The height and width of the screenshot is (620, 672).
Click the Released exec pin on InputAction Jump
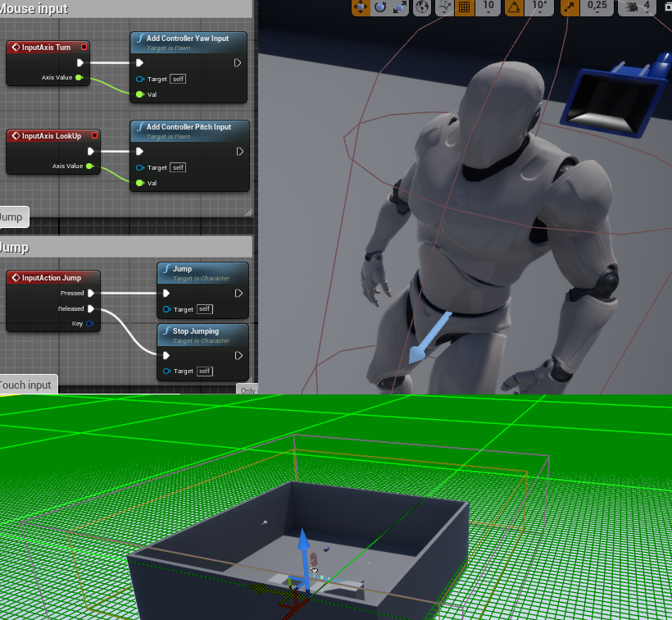[x=91, y=308]
